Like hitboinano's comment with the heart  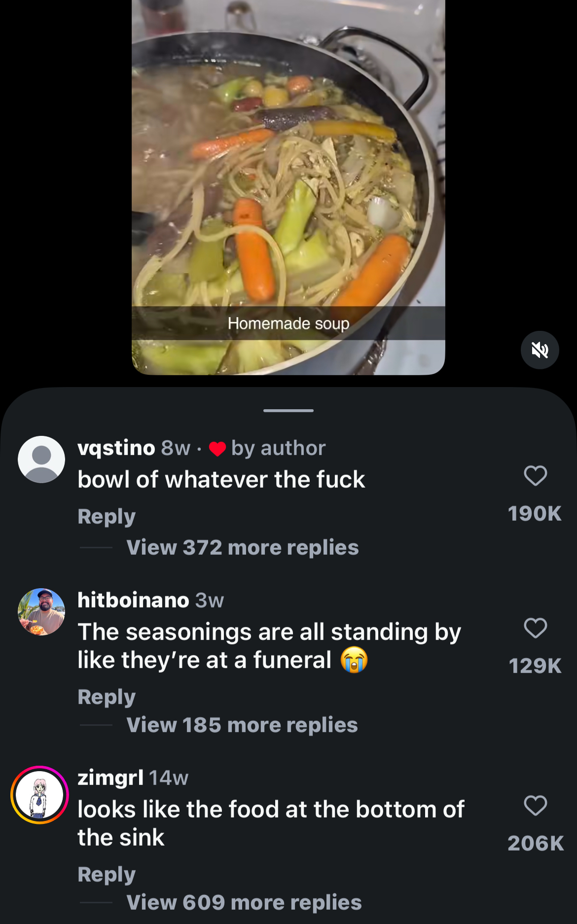click(535, 628)
